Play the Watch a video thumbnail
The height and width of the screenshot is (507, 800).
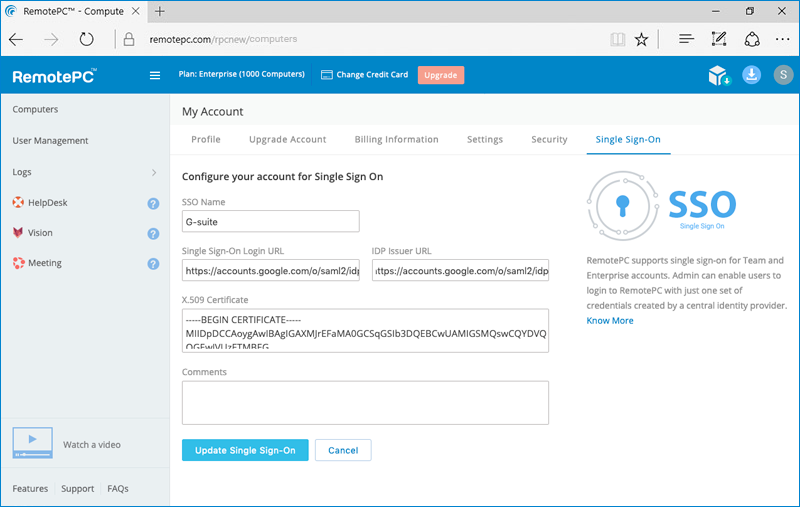[32, 443]
